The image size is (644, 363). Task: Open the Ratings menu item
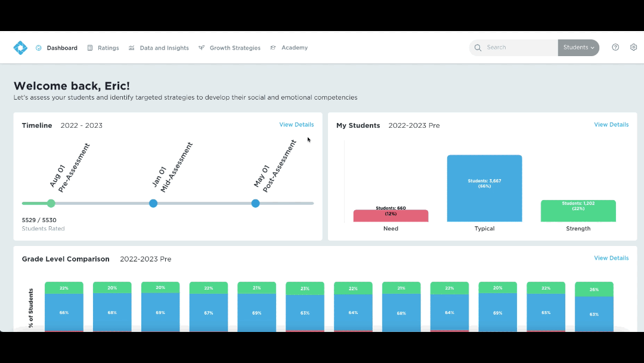point(108,48)
